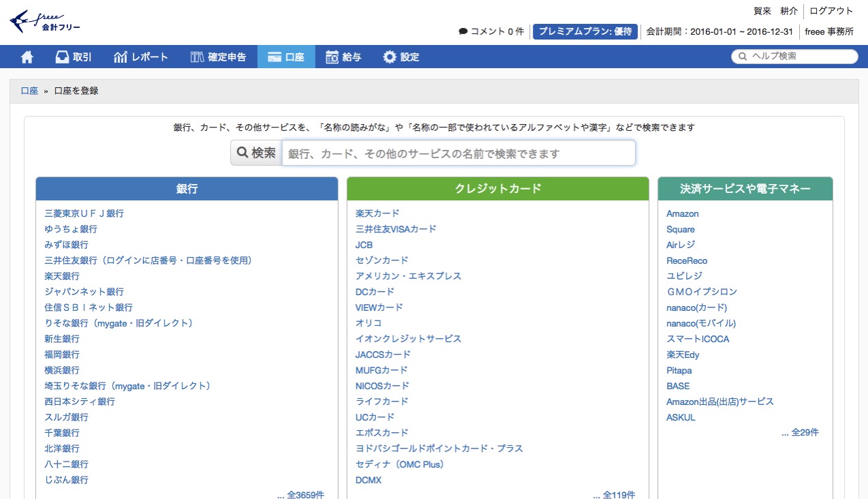The height and width of the screenshot is (499, 868).
Task: Select 埼玉りそな銀行 link
Action: coord(129,386)
